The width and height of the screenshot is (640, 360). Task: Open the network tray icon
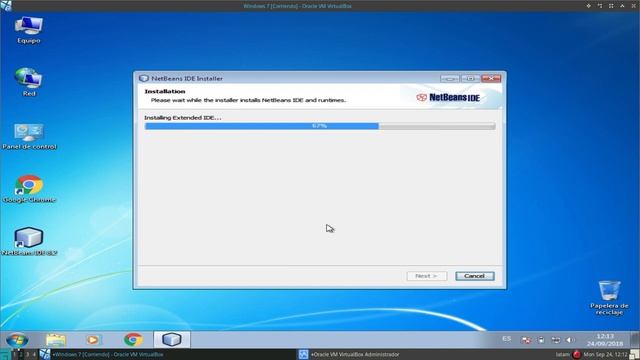pyautogui.click(x=556, y=340)
